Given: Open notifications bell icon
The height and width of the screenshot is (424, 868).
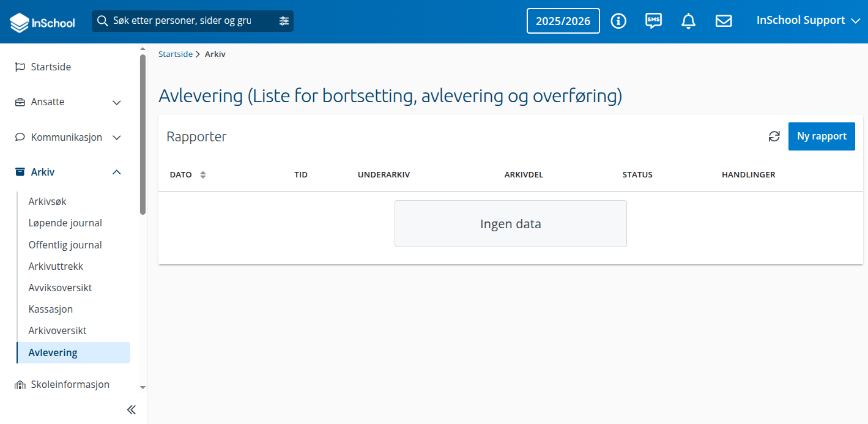Looking at the screenshot, I should point(688,21).
